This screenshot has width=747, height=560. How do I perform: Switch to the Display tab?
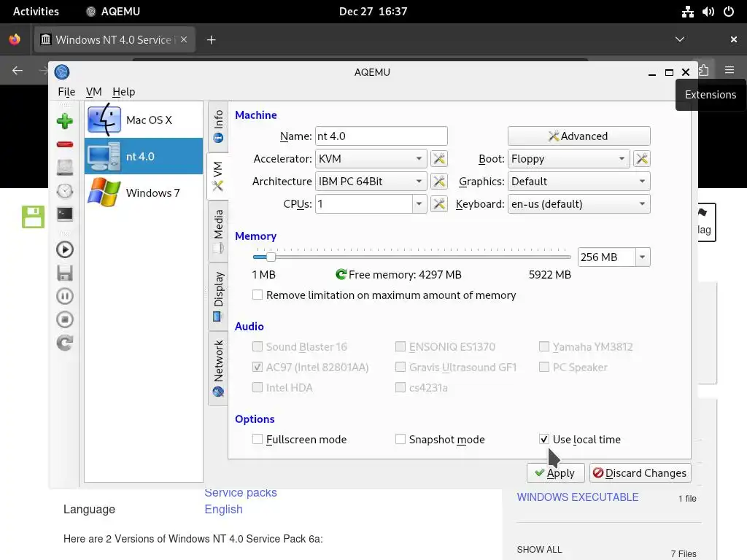point(218,296)
